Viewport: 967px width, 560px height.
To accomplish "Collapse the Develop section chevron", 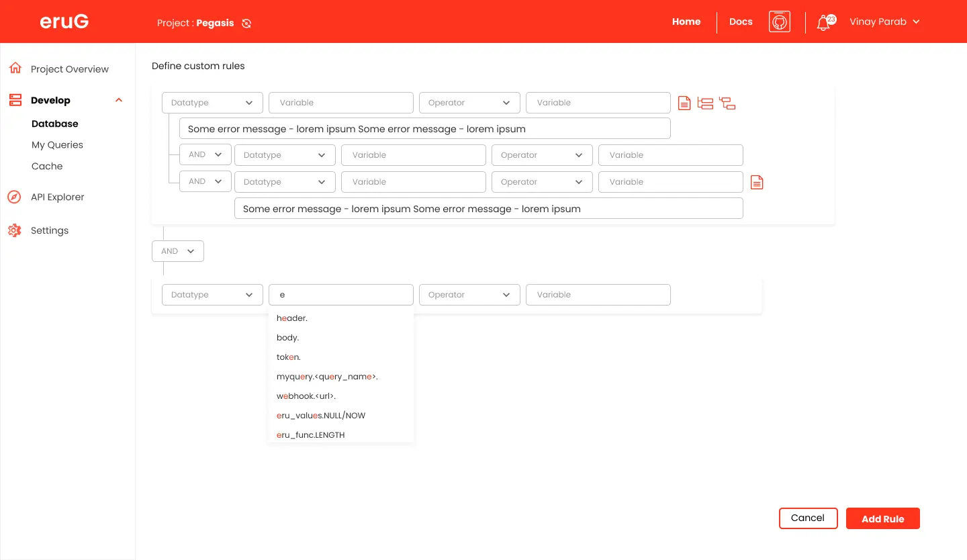I will pyautogui.click(x=119, y=100).
